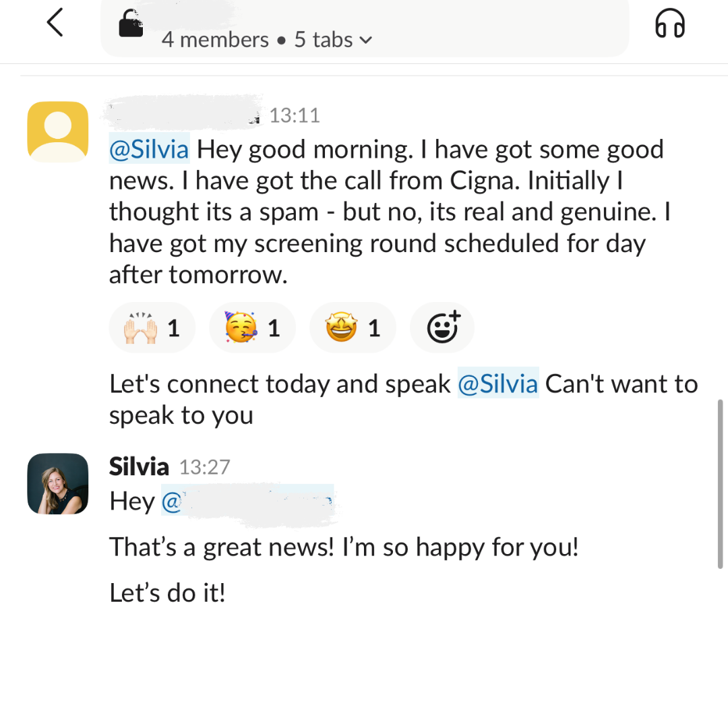Tap the 13:11 message timestamp
The width and height of the screenshot is (728, 728).
click(x=295, y=115)
